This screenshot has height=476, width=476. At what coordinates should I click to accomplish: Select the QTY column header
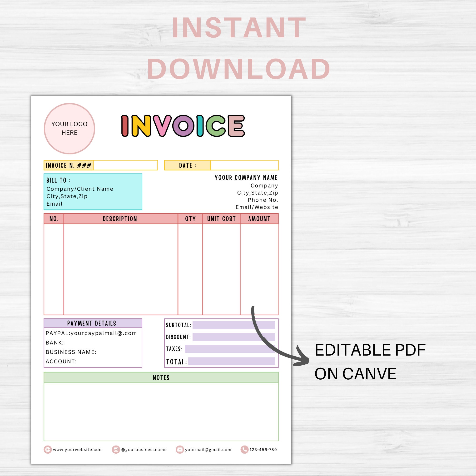(190, 219)
